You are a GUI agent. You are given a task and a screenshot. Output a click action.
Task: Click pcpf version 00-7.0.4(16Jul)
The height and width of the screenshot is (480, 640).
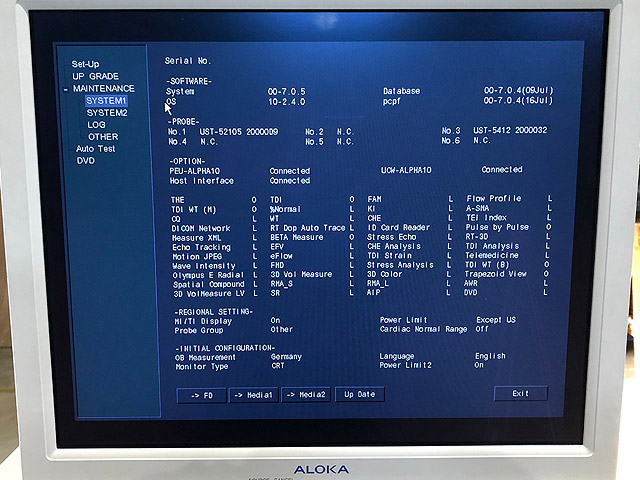point(518,100)
